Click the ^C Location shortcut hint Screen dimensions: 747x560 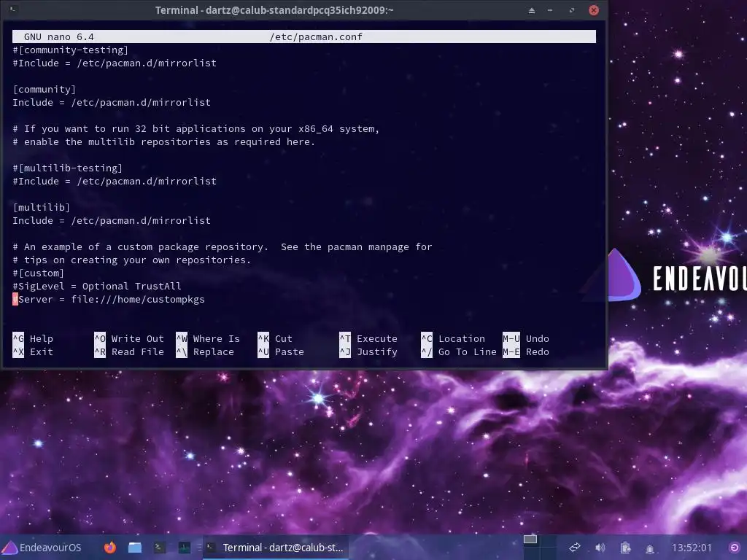point(453,338)
